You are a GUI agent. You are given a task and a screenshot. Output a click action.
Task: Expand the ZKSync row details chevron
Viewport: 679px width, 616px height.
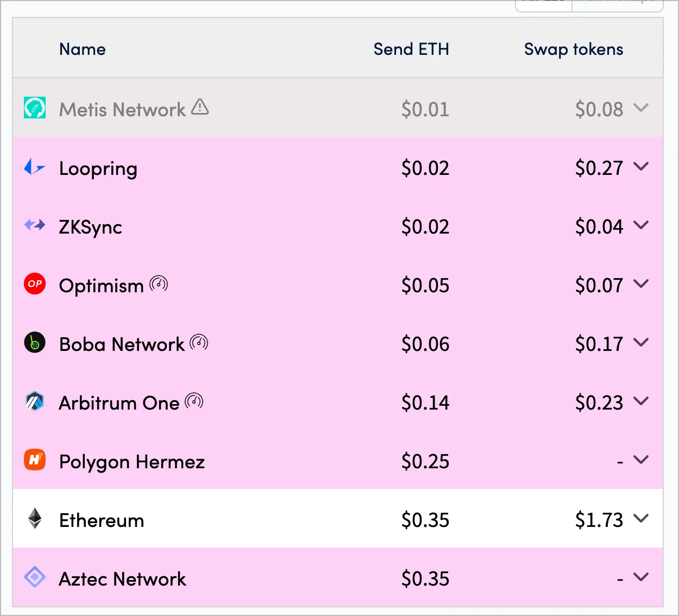pos(641,225)
